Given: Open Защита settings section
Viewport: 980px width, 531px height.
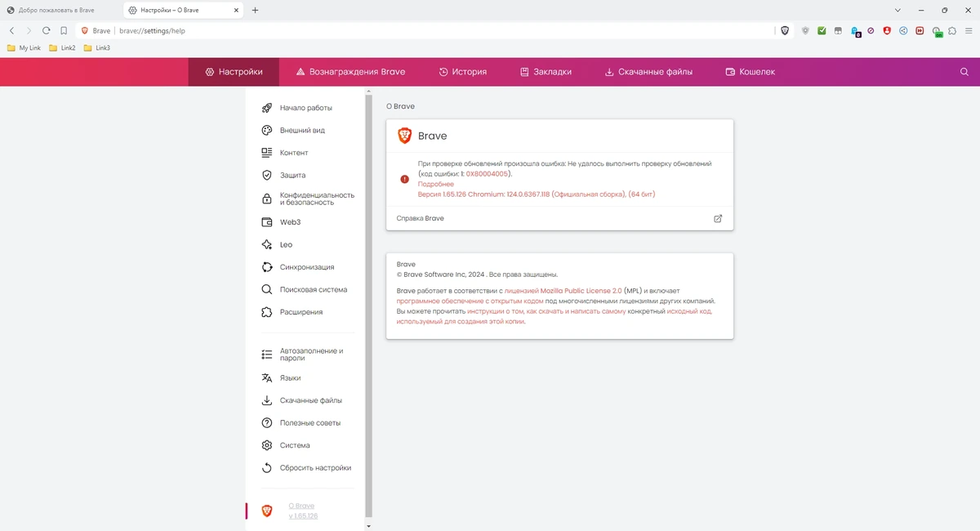Looking at the screenshot, I should (x=292, y=175).
